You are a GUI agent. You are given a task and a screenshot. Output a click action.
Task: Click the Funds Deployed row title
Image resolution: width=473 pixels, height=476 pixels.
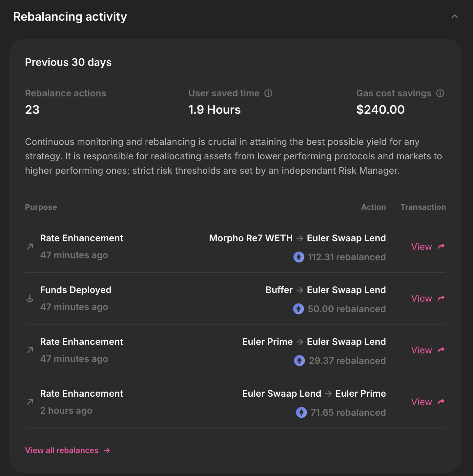coord(76,290)
